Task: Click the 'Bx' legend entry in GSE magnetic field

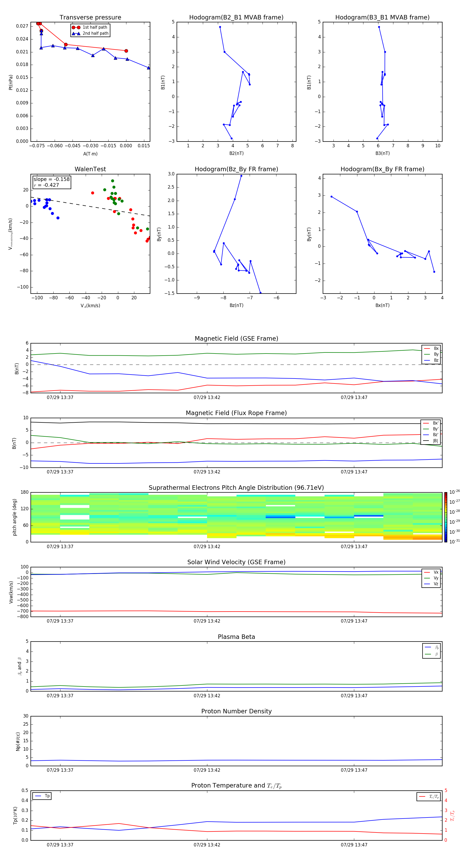Action: tap(431, 349)
